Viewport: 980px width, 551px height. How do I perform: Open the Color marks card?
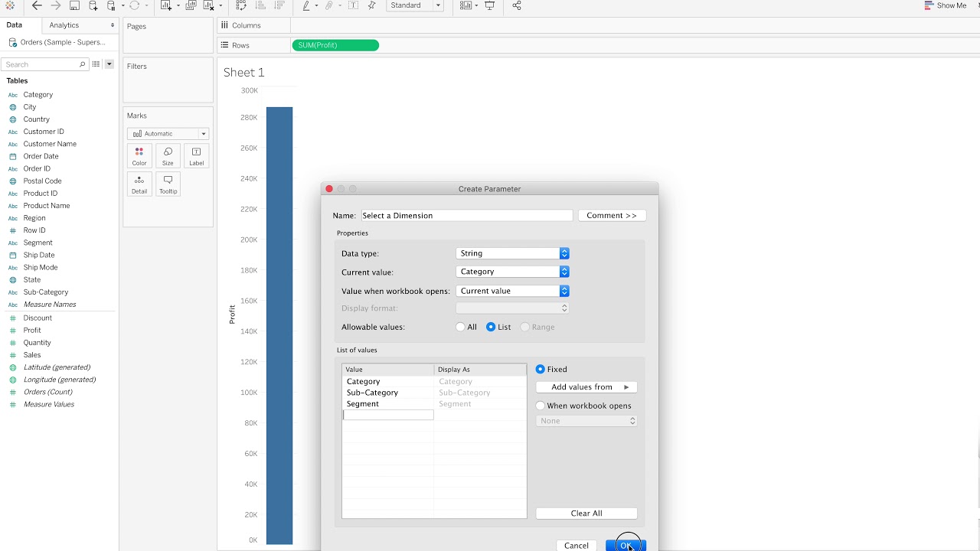139,156
